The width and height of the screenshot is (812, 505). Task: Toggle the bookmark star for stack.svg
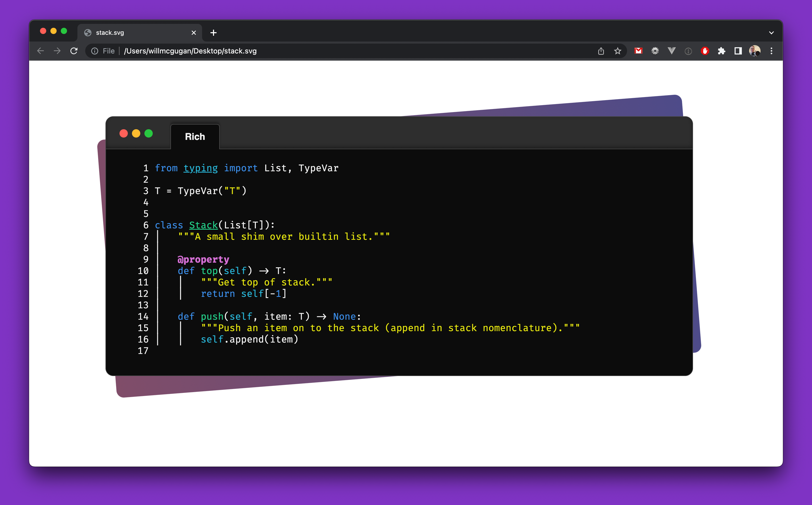tap(617, 51)
